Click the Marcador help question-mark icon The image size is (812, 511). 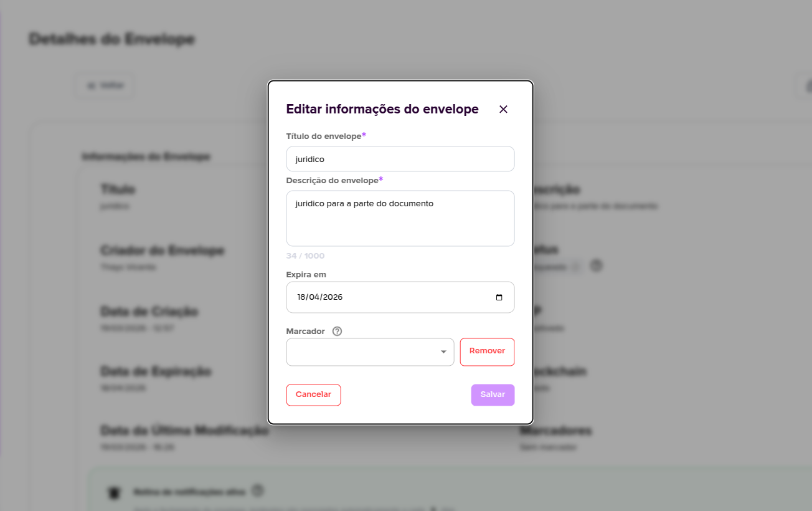point(337,332)
